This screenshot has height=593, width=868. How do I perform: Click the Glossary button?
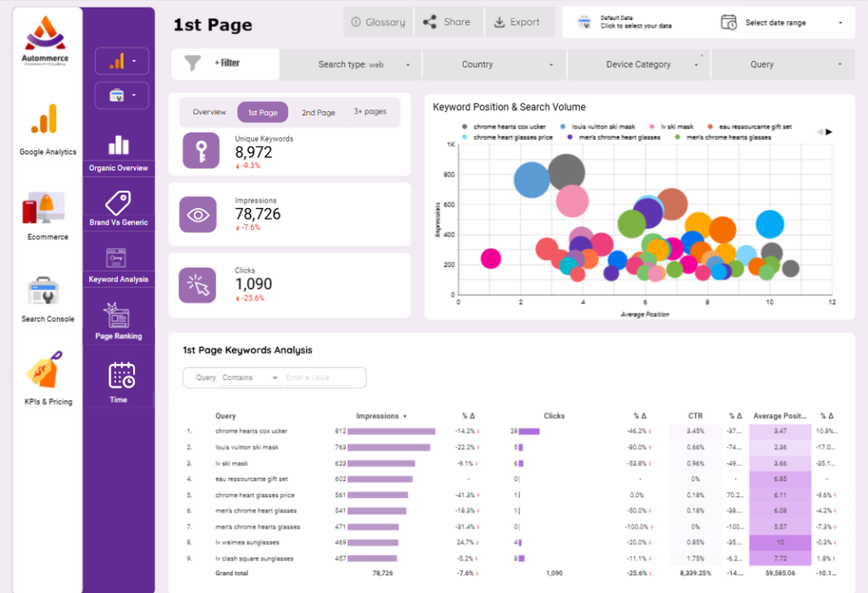tap(378, 22)
